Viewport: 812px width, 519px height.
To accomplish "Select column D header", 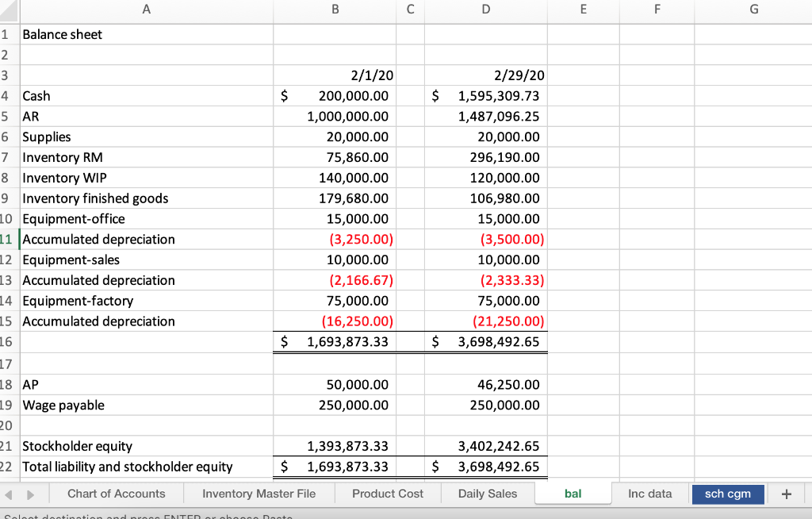I will pos(486,10).
